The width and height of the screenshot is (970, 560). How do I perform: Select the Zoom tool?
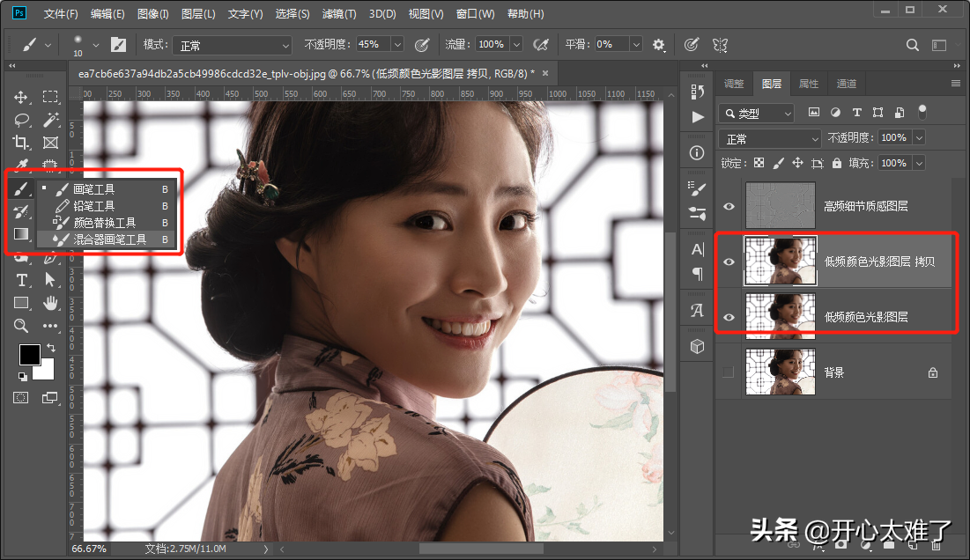[x=20, y=326]
